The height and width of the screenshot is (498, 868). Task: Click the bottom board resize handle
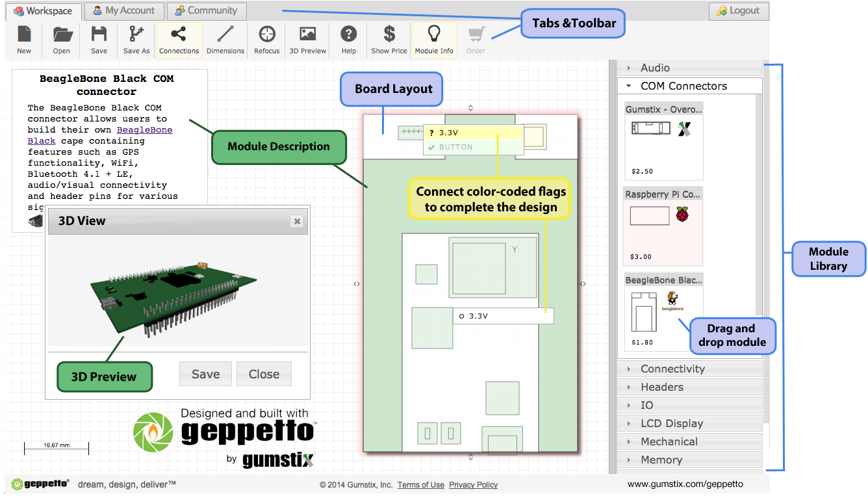click(470, 458)
